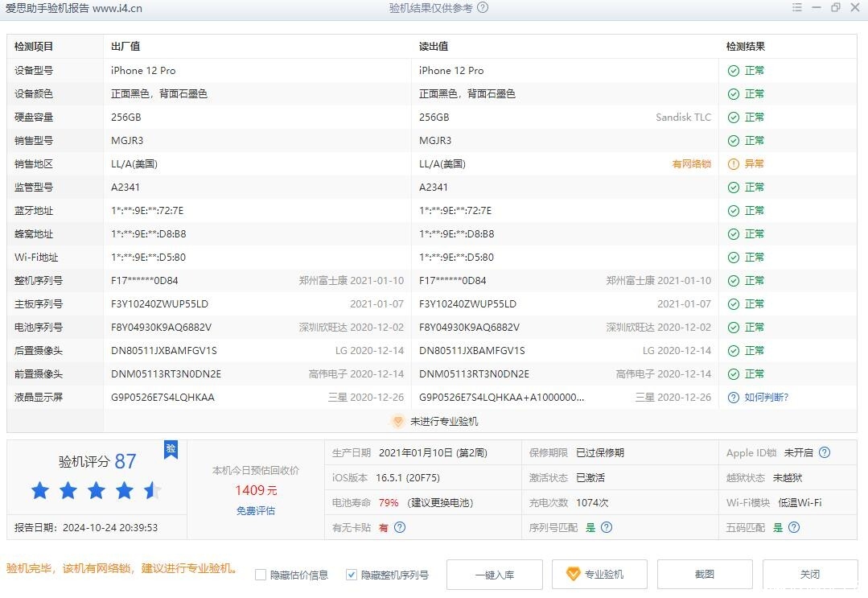The width and height of the screenshot is (868, 598).
Task: Select factory serial F3Y10240ZWUP55LD
Action: [159, 304]
